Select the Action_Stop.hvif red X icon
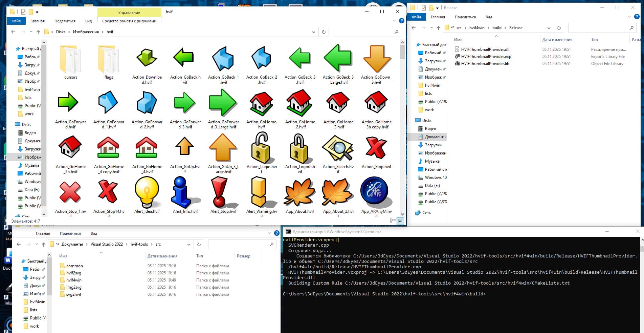 point(376,148)
